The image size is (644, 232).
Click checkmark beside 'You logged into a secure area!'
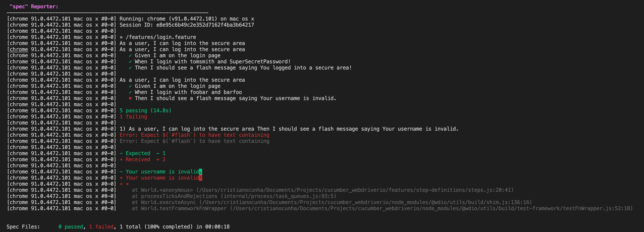tap(130, 68)
